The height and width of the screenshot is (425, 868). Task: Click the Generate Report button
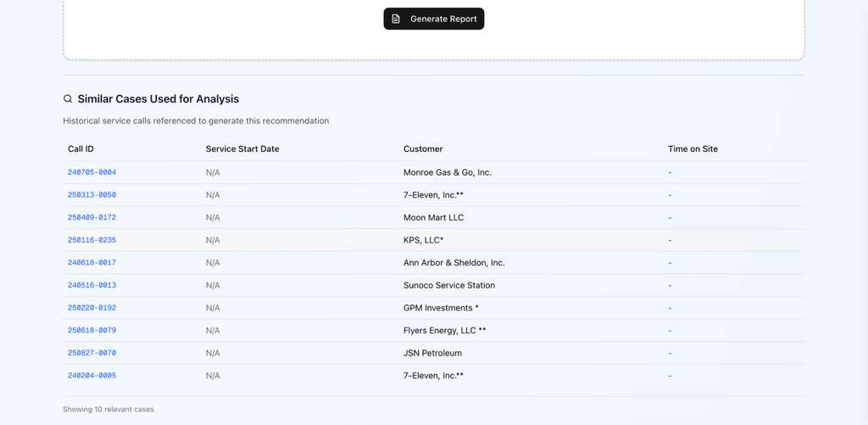pos(433,19)
